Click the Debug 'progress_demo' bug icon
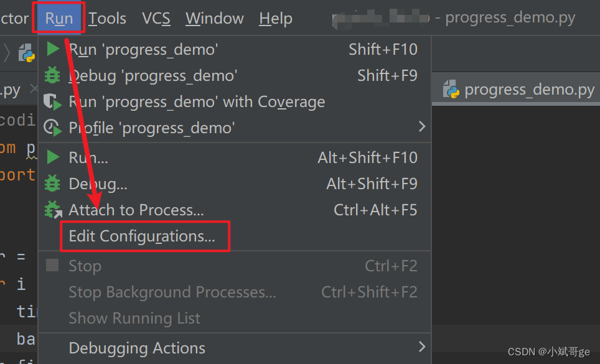600x364 pixels. [x=53, y=75]
